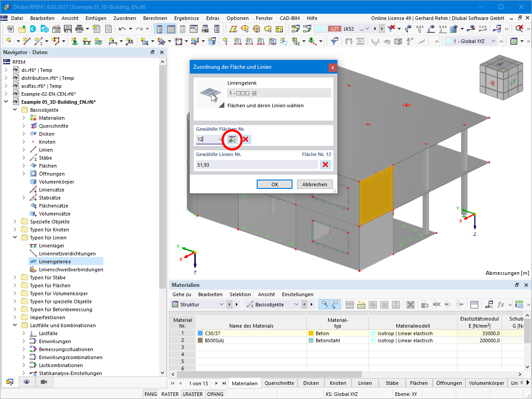The width and height of the screenshot is (532, 399).
Task: Click the fx formula icon in Materialien toolbar
Action: pos(501,305)
